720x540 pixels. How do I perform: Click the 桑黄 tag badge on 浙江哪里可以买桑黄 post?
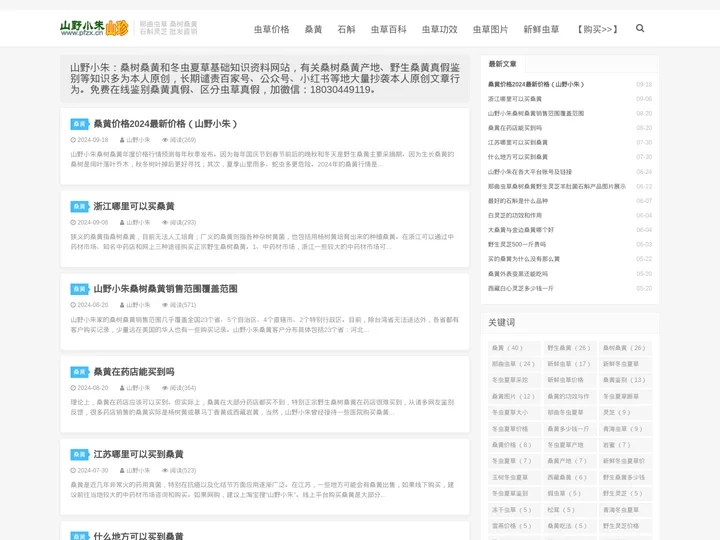pos(79,207)
